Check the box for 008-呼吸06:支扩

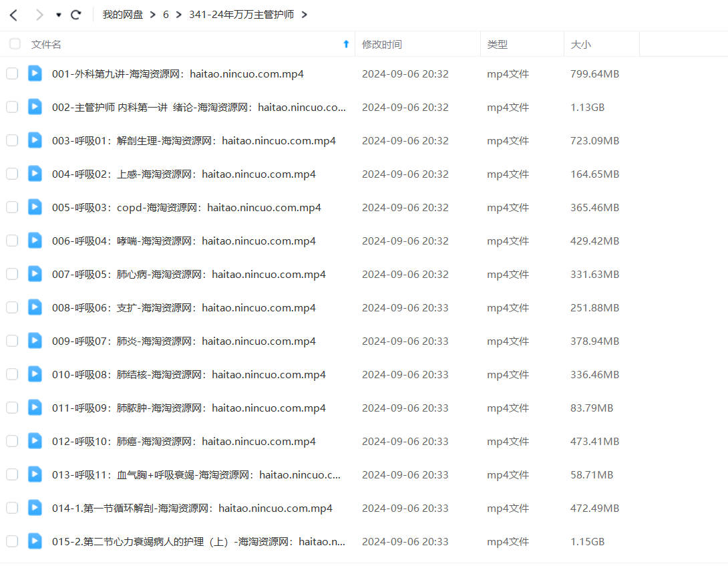pos(12,307)
